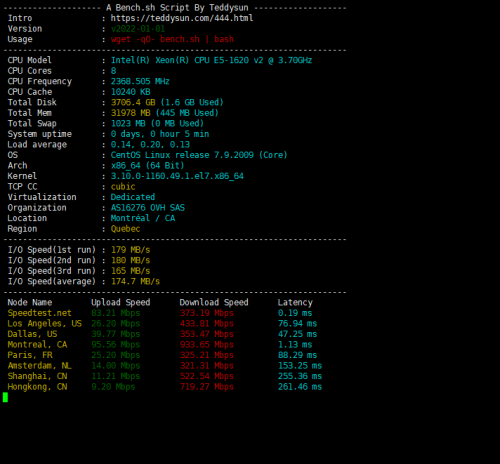The image size is (500, 464).
Task: Click the CPU frequency 2368.505 MHz
Action: [x=140, y=81]
